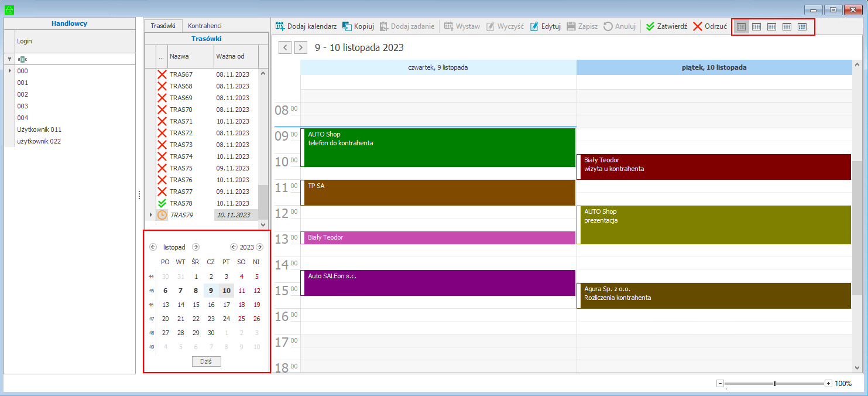
Task: Click the Edytuj pencil icon
Action: [x=534, y=26]
